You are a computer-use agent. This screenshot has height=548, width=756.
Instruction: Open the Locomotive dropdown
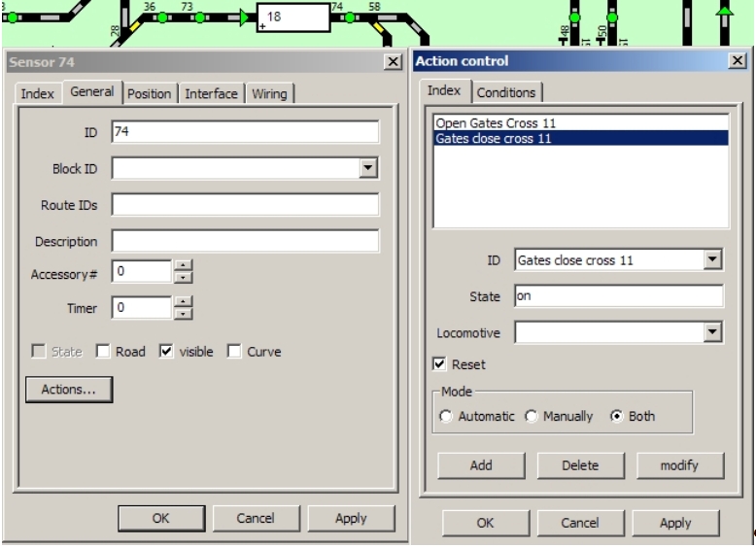click(714, 333)
